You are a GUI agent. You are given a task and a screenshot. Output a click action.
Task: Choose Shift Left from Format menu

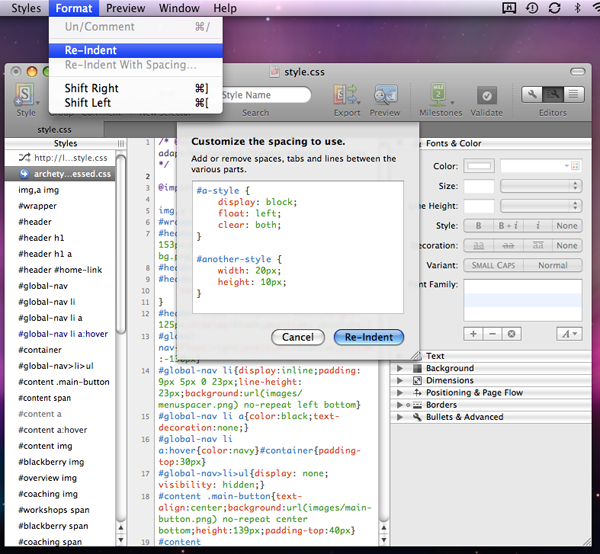coord(136,103)
